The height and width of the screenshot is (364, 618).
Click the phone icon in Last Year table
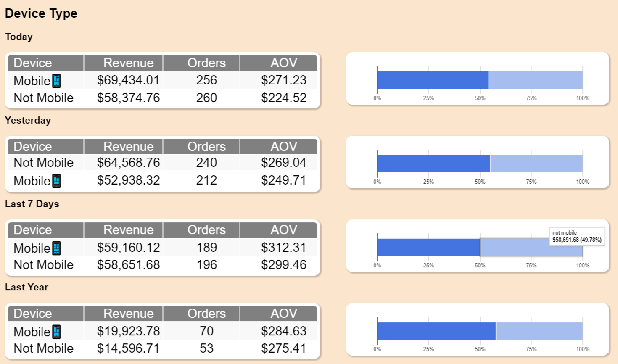(56, 332)
